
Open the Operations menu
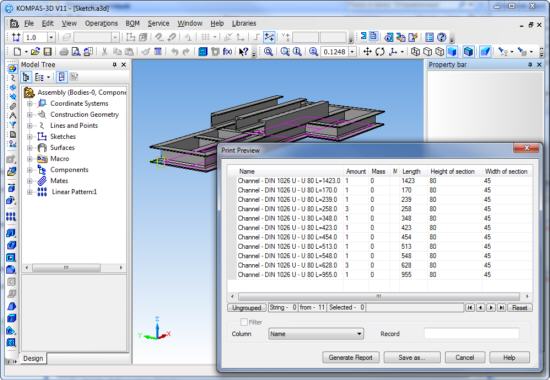[x=101, y=23]
